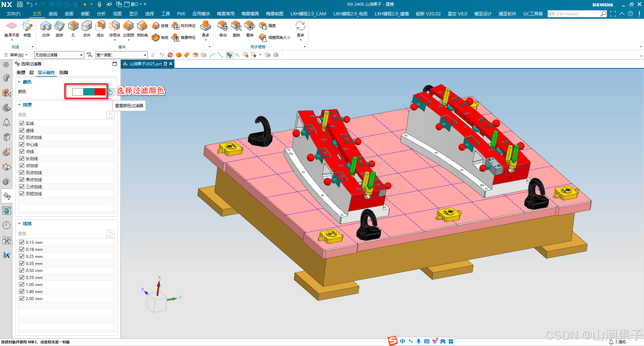Click the teal color filter swatch
The image size is (644, 346).
pyautogui.click(x=89, y=92)
